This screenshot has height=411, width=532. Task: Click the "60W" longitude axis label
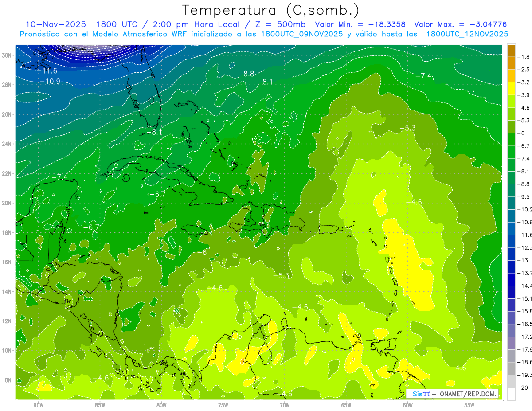click(408, 405)
